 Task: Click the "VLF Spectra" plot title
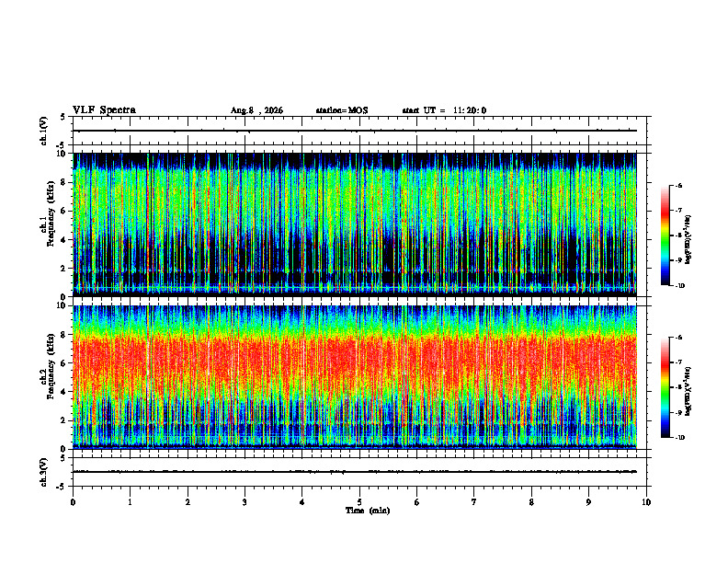click(x=104, y=110)
